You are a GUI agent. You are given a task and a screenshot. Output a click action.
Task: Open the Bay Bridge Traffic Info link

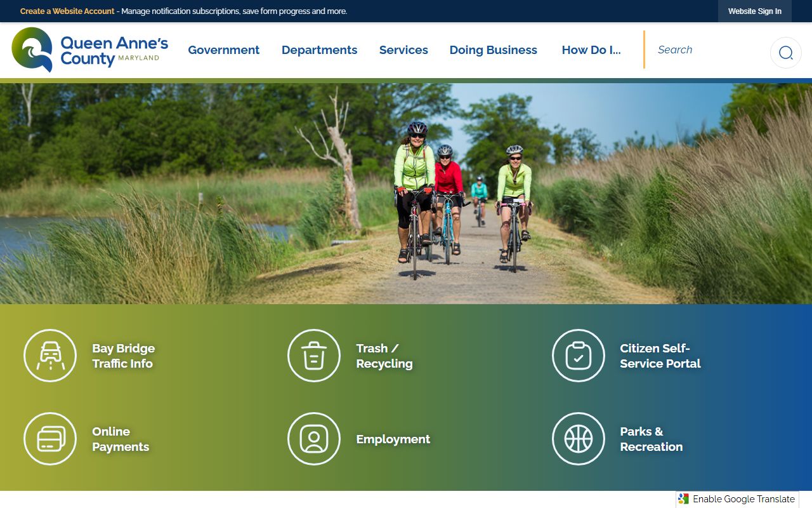(124, 356)
